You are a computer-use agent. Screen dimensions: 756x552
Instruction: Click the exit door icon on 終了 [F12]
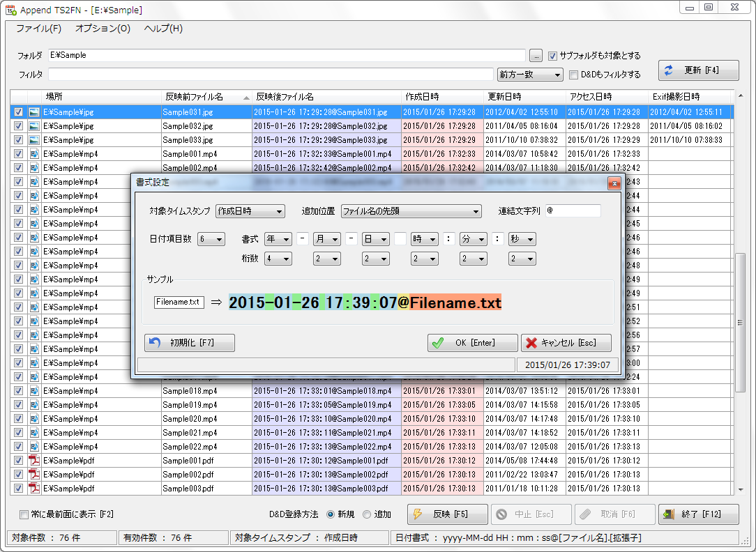point(669,514)
